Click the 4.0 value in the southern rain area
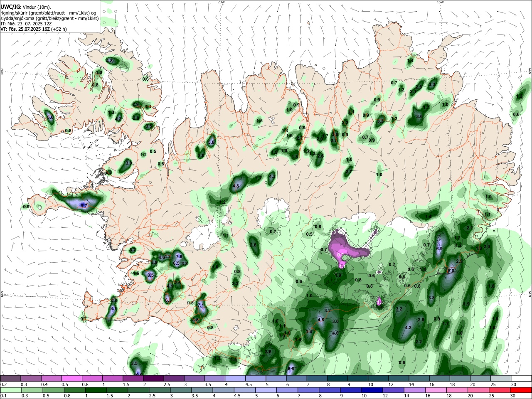This screenshot has height=399, width=532. pyautogui.click(x=335, y=333)
